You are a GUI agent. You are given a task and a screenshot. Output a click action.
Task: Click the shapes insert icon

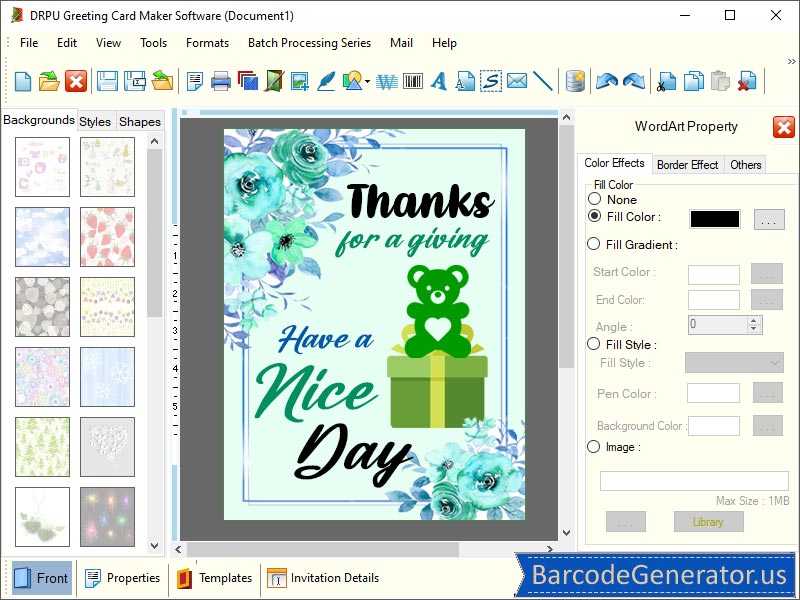pos(353,81)
